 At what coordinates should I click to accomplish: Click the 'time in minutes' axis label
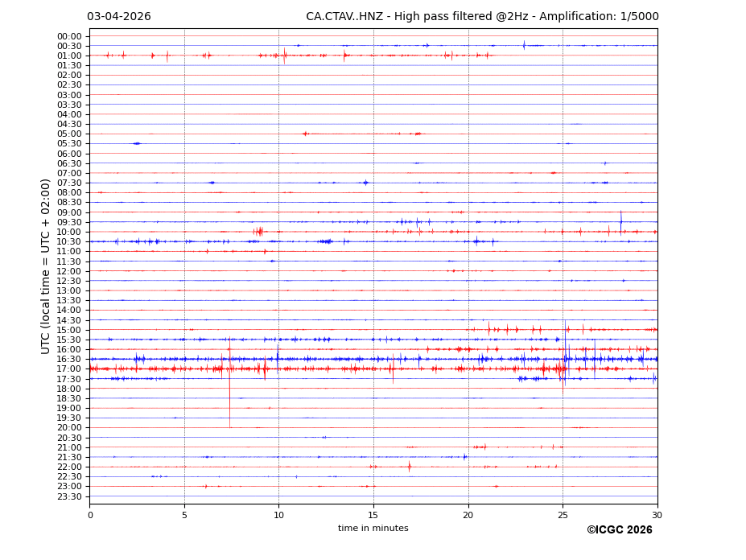click(x=373, y=529)
